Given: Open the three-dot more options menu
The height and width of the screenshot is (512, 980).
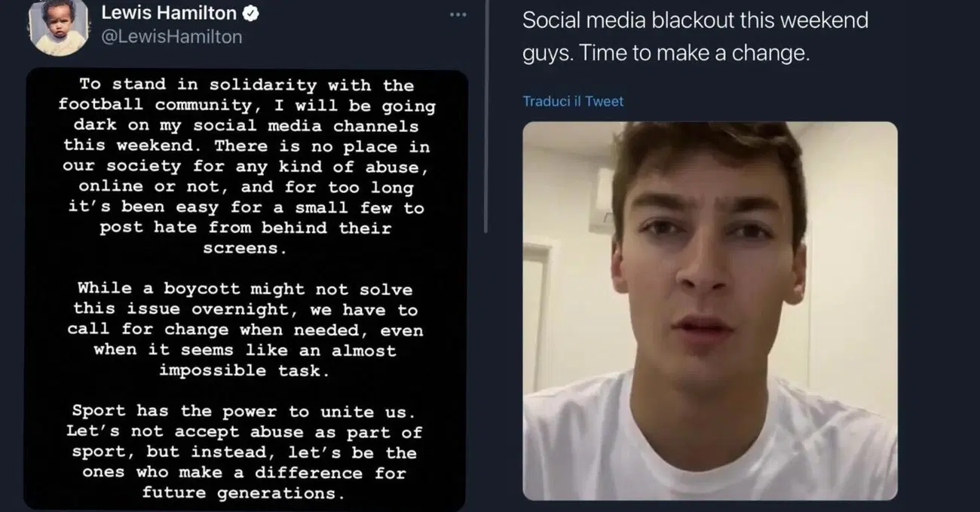Looking at the screenshot, I should coord(458,14).
